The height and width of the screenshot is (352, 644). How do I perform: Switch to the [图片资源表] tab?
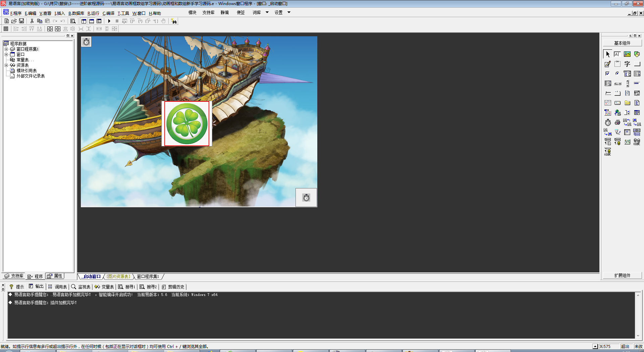(119, 276)
